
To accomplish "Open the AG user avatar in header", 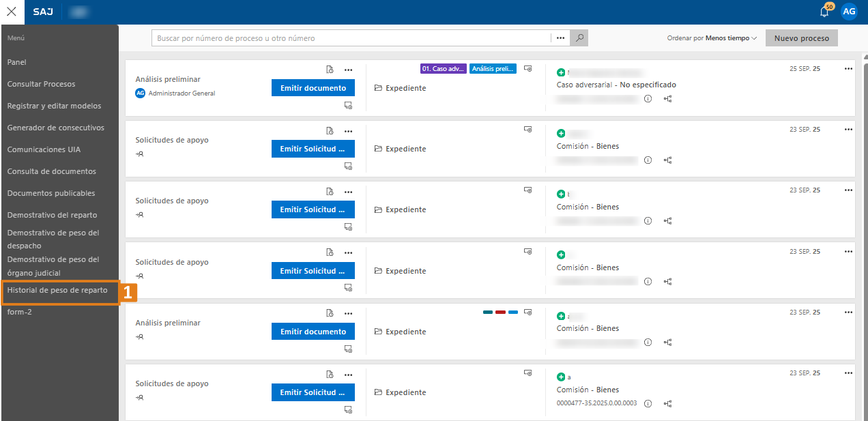I will (x=849, y=12).
